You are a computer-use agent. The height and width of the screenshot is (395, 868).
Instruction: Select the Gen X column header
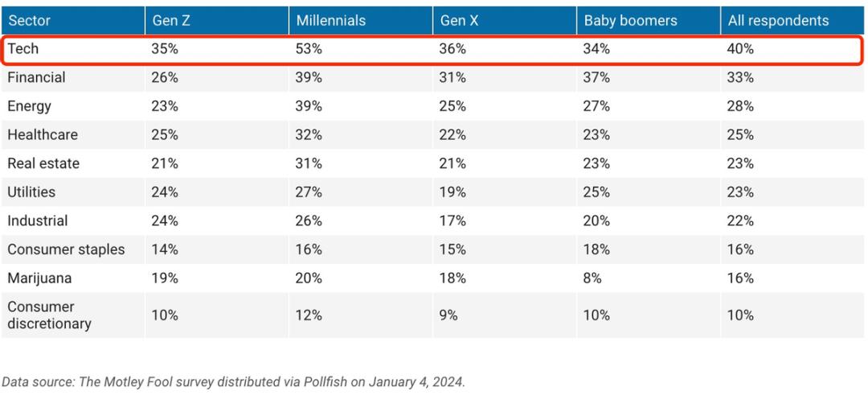pos(459,20)
